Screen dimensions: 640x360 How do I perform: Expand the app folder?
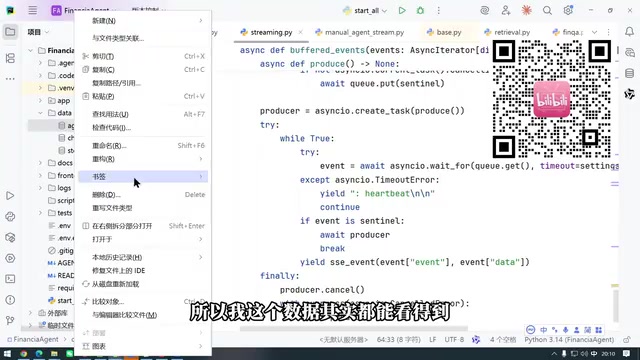coord(40,100)
